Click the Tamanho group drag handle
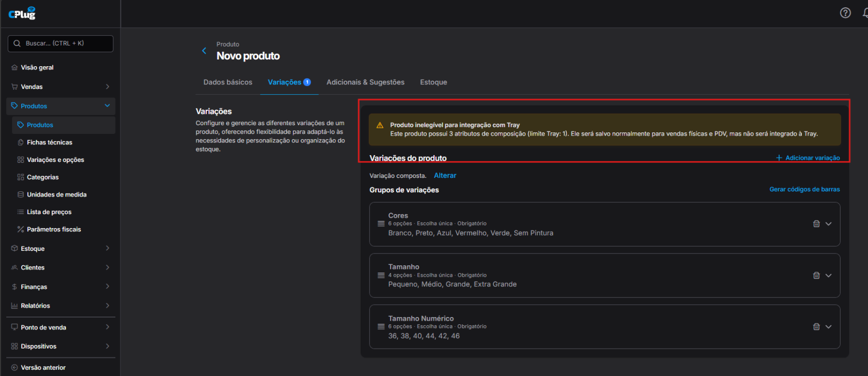868x376 pixels. click(381, 276)
